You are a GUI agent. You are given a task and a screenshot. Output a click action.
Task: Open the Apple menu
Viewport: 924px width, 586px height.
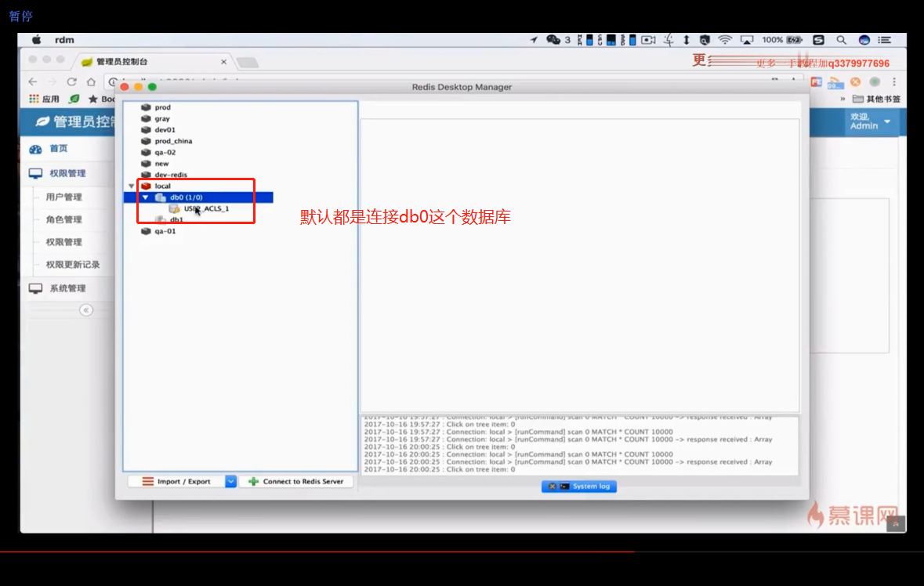(x=37, y=39)
